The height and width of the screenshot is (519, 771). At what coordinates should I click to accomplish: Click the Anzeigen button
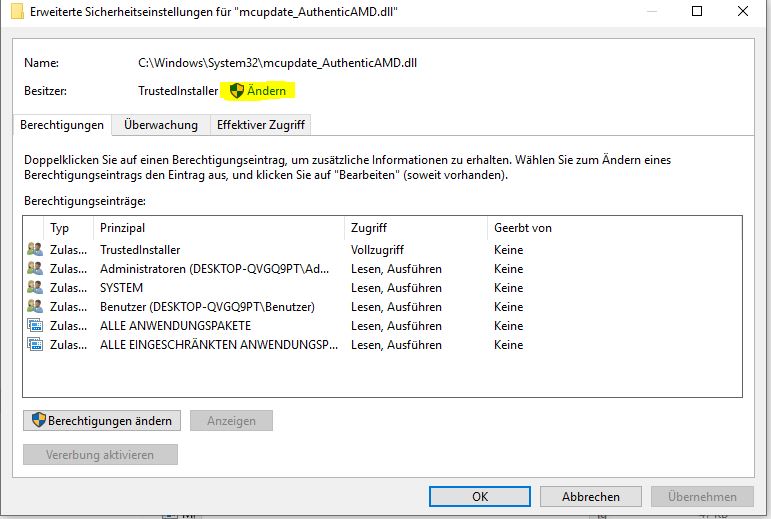(231, 421)
